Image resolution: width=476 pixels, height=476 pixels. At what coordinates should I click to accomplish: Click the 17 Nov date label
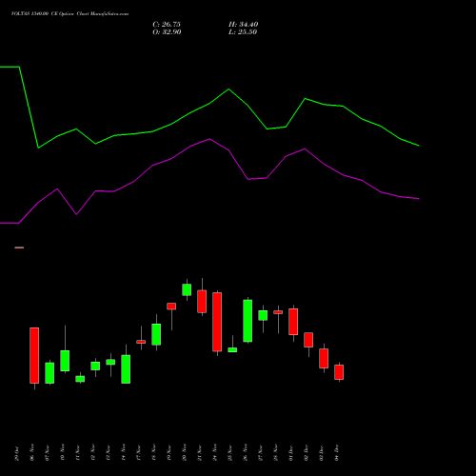point(139,453)
